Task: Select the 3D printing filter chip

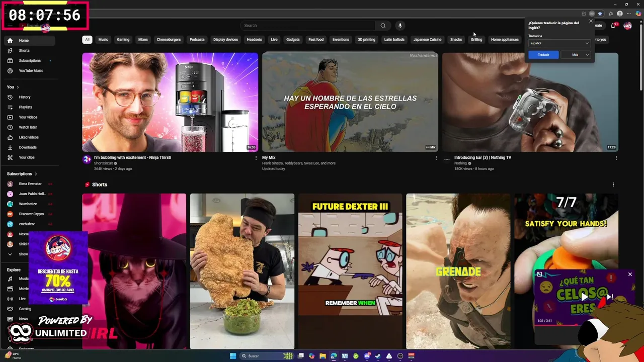Action: pyautogui.click(x=367, y=40)
